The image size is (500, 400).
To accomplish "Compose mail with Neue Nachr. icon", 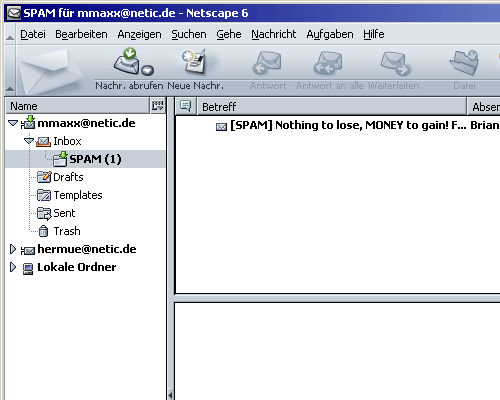I will (194, 62).
